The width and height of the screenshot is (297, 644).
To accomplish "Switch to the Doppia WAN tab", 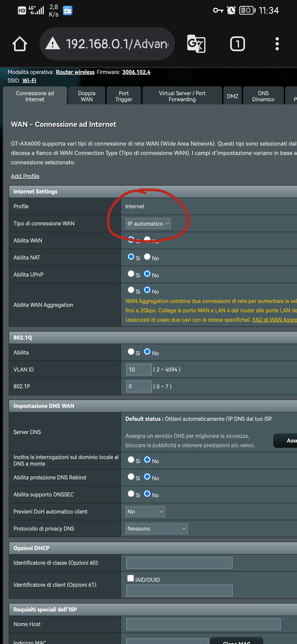I will click(x=87, y=96).
